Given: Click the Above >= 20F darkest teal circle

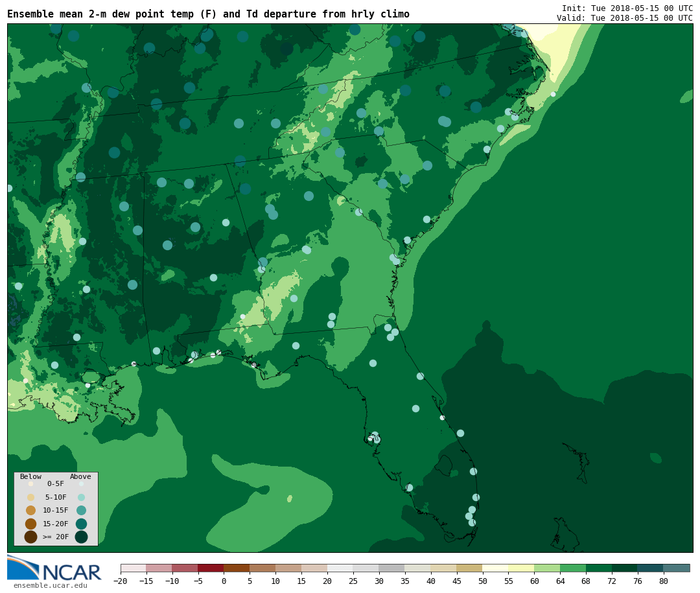Looking at the screenshot, I should 81,537.
